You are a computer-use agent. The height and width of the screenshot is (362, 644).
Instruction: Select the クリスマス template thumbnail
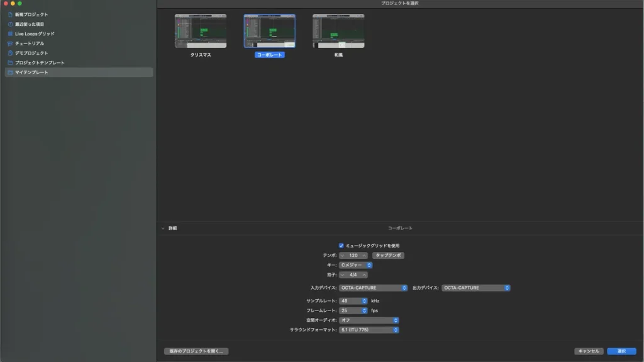[201, 31]
